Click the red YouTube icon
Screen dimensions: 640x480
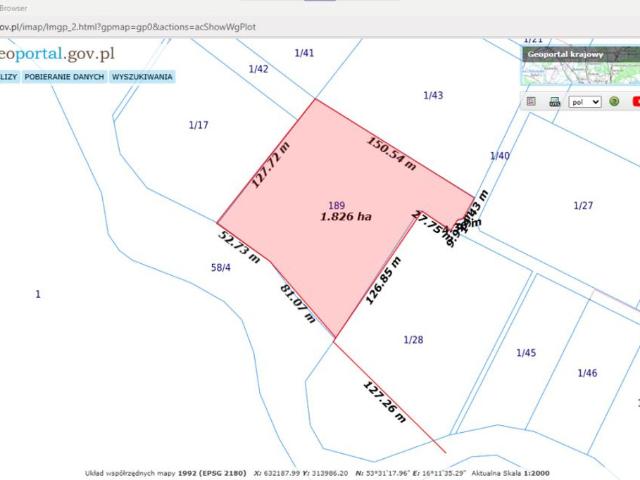pyautogui.click(x=635, y=101)
